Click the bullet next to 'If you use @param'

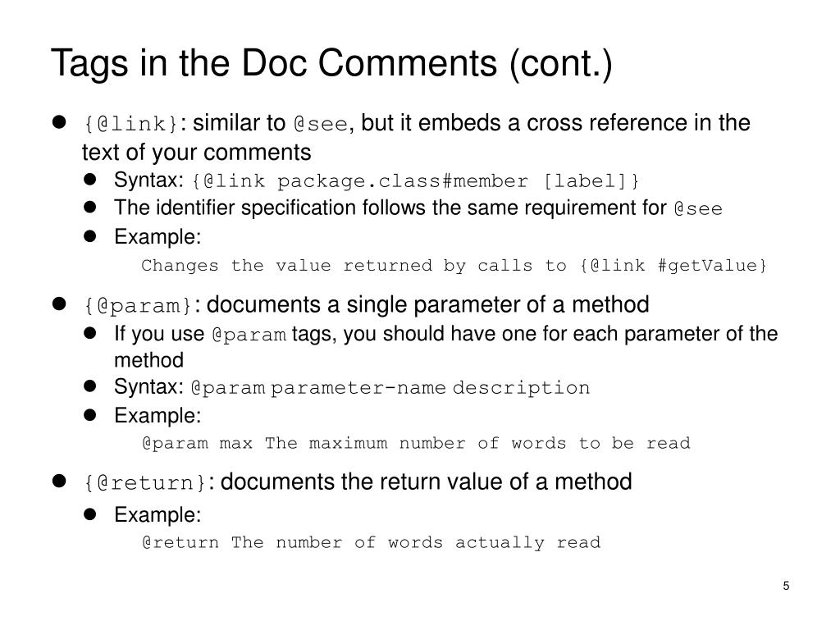(x=90, y=333)
